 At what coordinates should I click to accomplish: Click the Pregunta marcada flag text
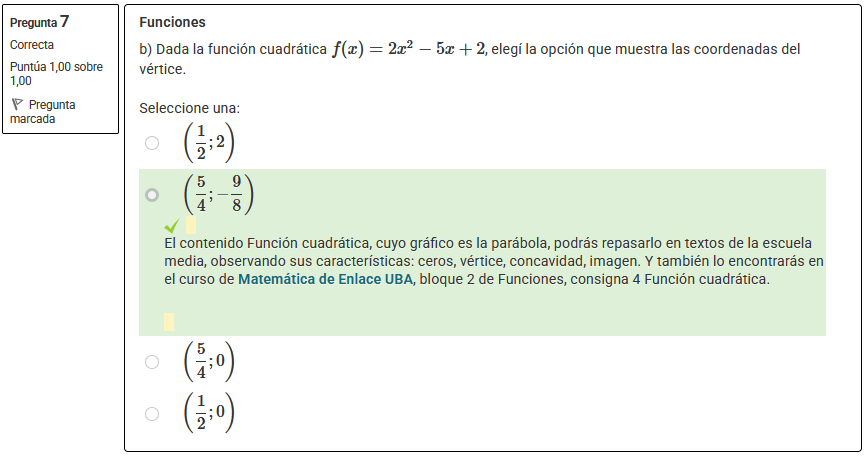tap(43, 112)
